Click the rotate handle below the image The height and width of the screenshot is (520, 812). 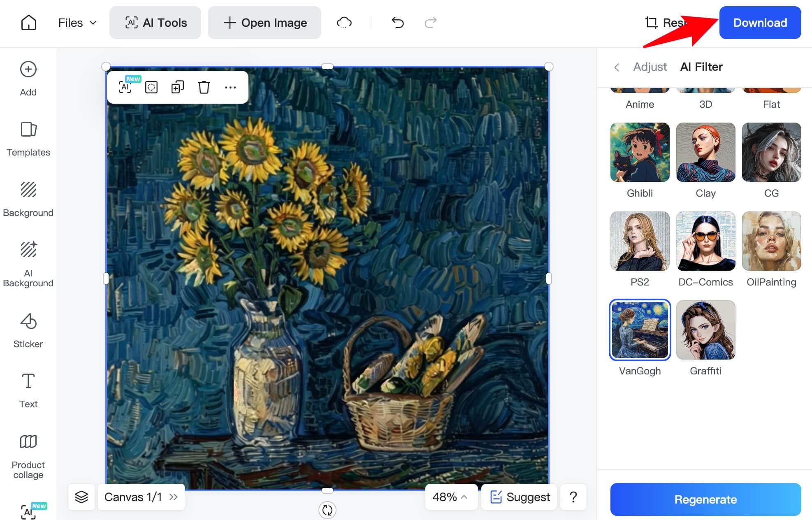327,510
